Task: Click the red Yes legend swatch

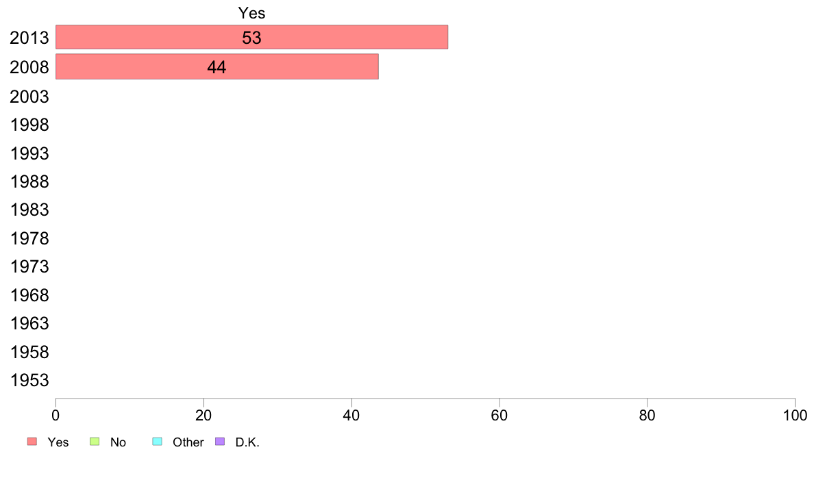Action: (x=32, y=442)
